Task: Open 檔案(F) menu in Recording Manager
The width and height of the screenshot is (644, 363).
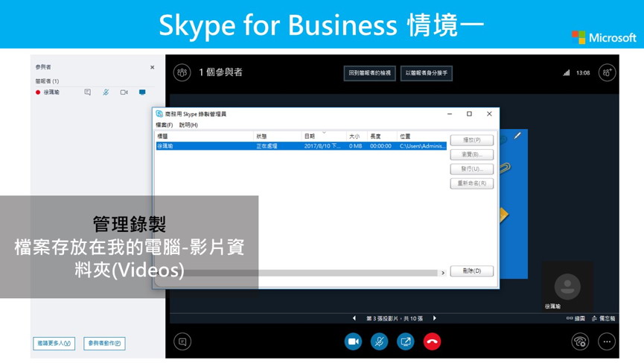Action: (165, 125)
